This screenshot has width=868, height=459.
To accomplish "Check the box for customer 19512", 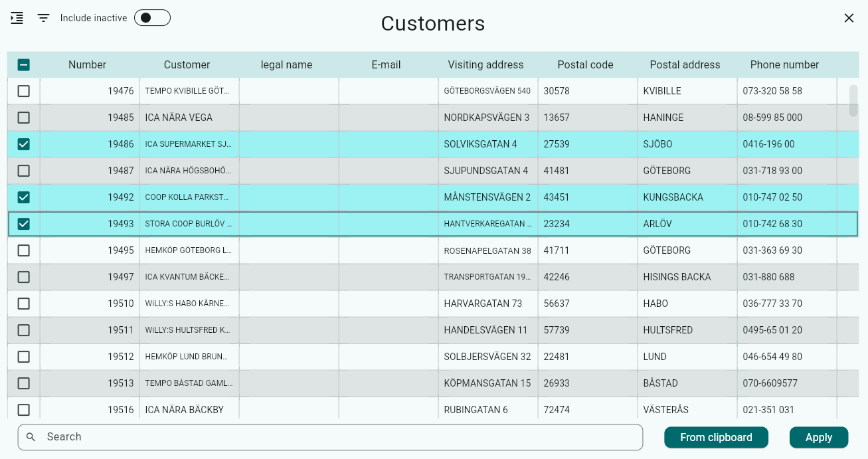I will [23, 357].
